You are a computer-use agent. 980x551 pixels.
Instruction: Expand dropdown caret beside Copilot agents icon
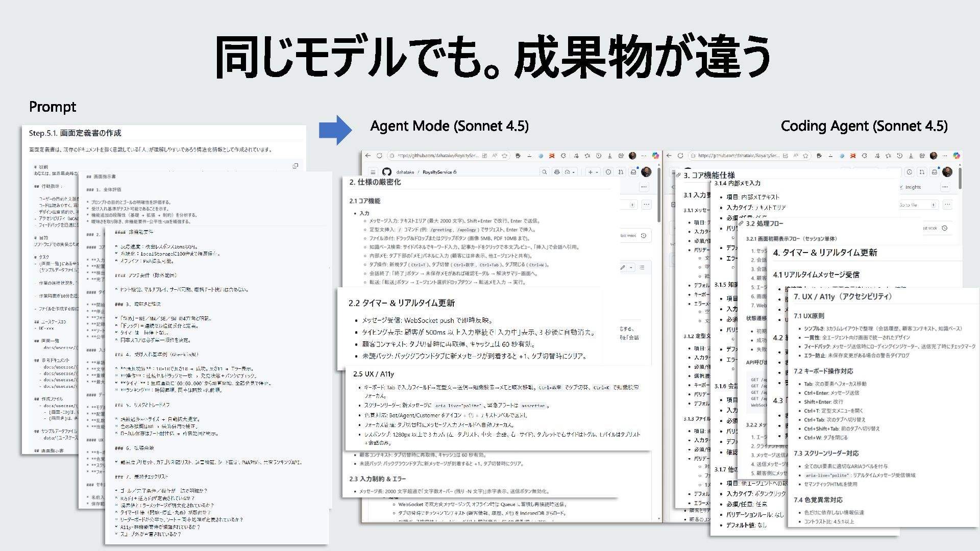click(574, 172)
